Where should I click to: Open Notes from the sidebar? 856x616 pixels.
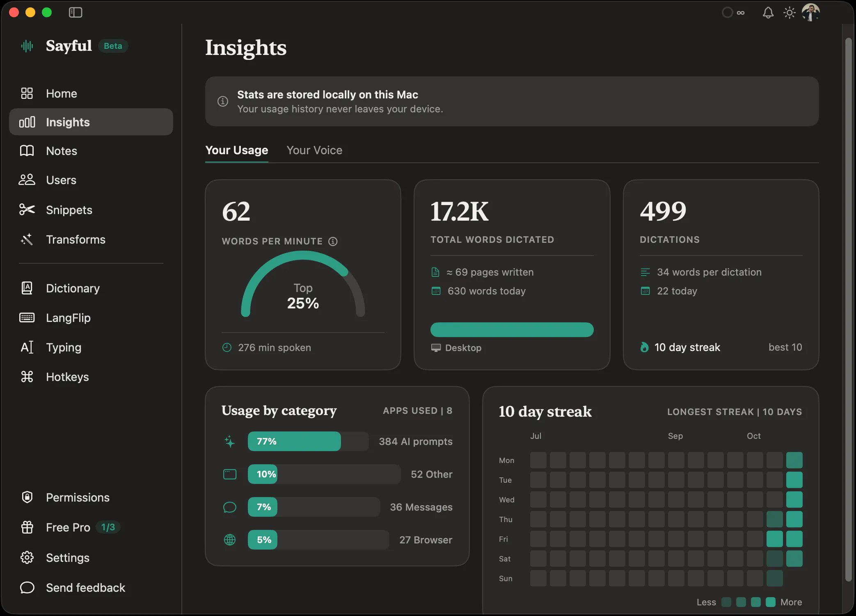pyautogui.click(x=91, y=151)
